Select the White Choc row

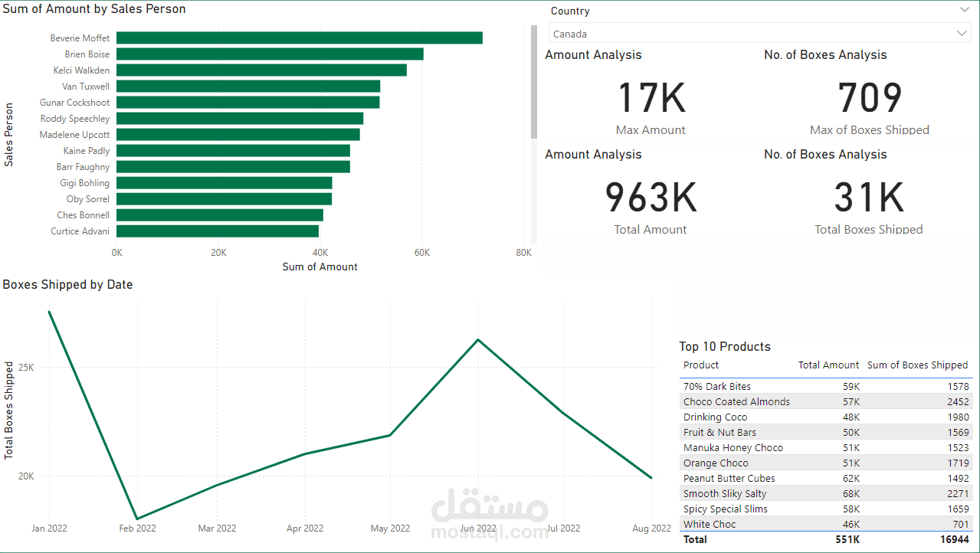pos(826,525)
